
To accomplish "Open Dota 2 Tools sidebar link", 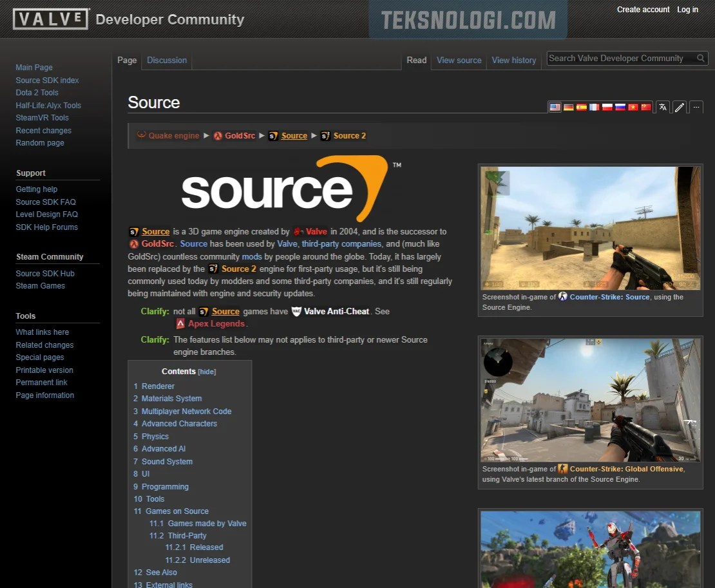I will (37, 93).
